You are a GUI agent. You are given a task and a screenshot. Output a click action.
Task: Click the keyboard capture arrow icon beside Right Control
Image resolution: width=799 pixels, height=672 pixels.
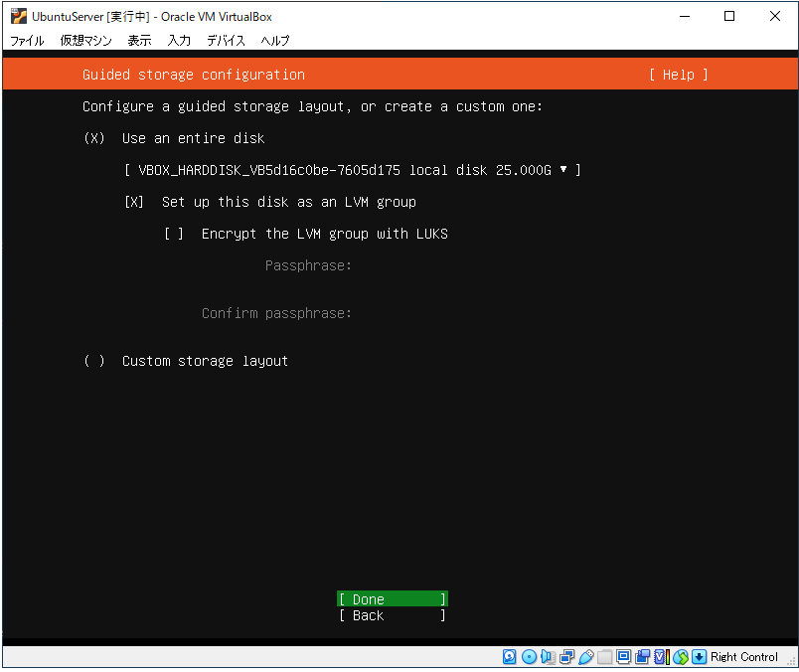(700, 657)
